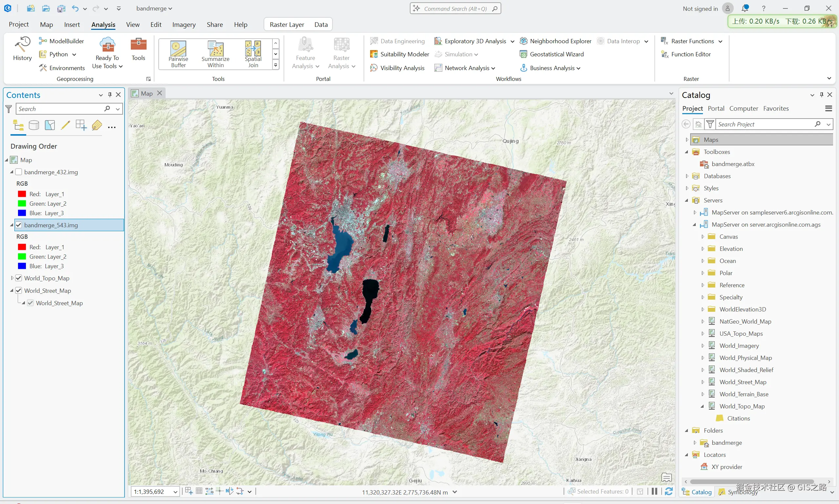The height and width of the screenshot is (504, 839).
Task: Pause map drawing in status bar
Action: point(654,492)
